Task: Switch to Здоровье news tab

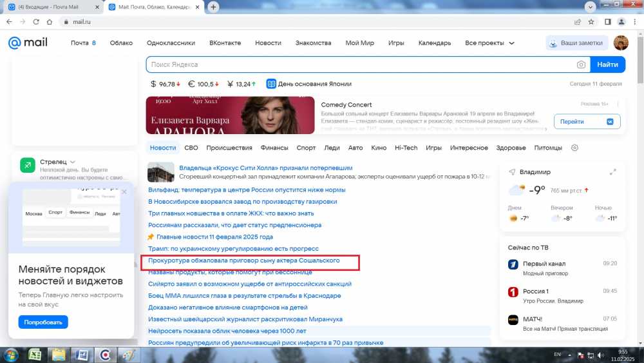Action: tap(511, 148)
